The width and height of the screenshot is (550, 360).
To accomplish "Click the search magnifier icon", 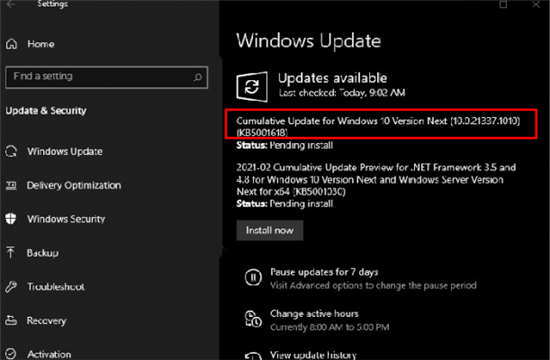I will pyautogui.click(x=197, y=77).
